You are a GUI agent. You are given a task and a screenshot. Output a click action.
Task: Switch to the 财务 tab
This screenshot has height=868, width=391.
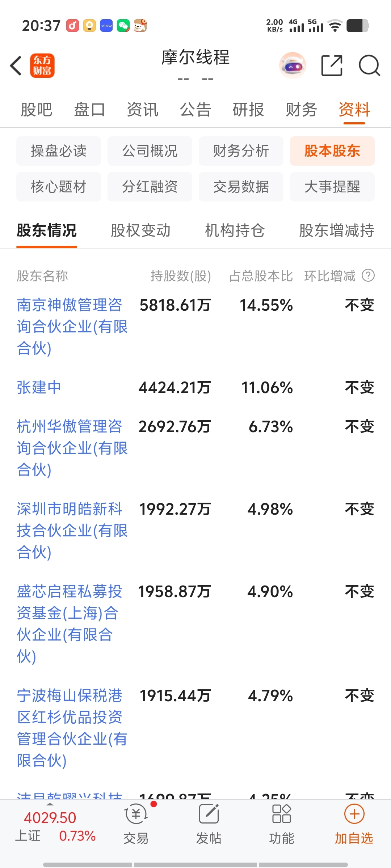pos(301,110)
